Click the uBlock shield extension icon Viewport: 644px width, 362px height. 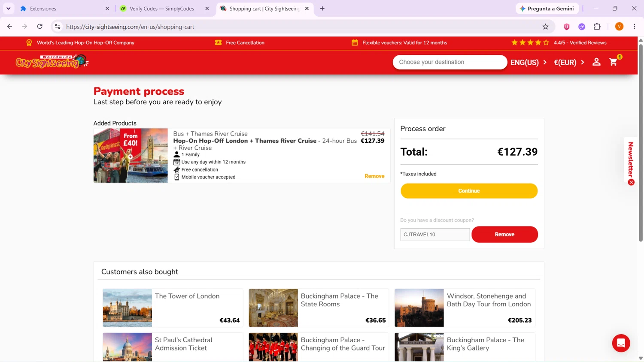[567, 27]
